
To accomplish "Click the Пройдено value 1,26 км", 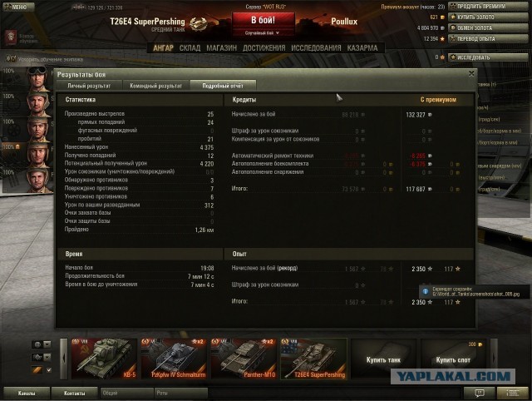I will click(x=204, y=230).
